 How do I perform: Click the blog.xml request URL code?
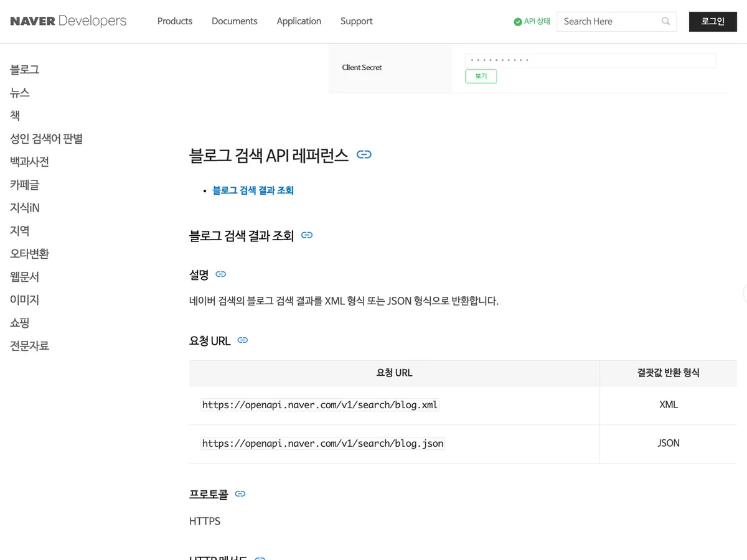[x=320, y=405]
